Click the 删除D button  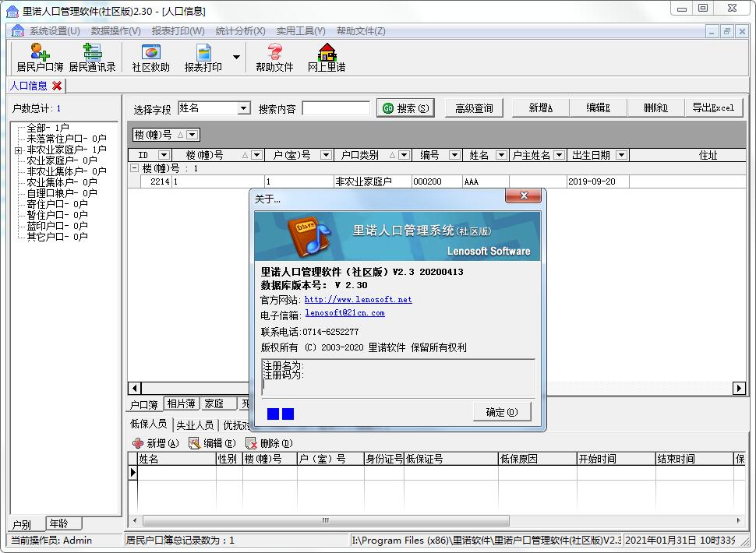click(x=655, y=108)
